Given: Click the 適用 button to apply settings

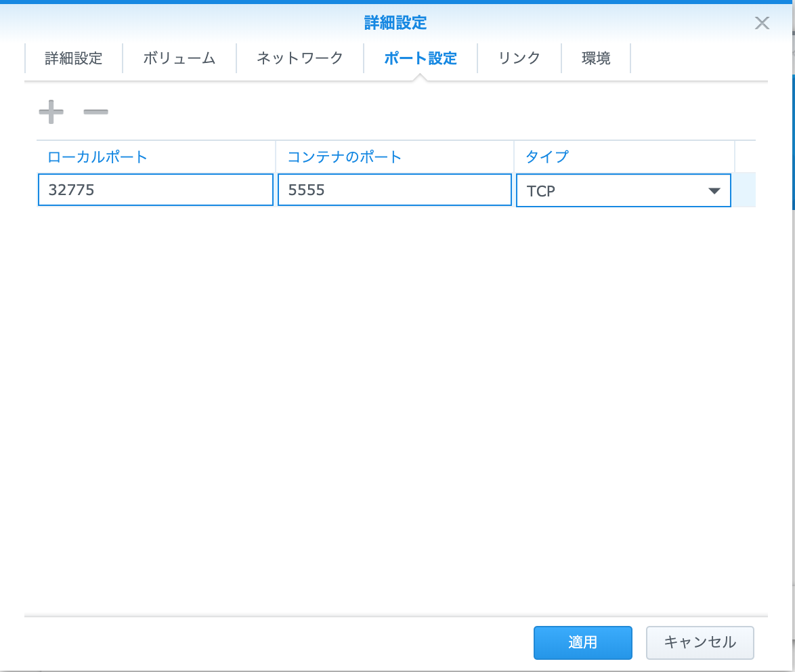Looking at the screenshot, I should tap(582, 642).
